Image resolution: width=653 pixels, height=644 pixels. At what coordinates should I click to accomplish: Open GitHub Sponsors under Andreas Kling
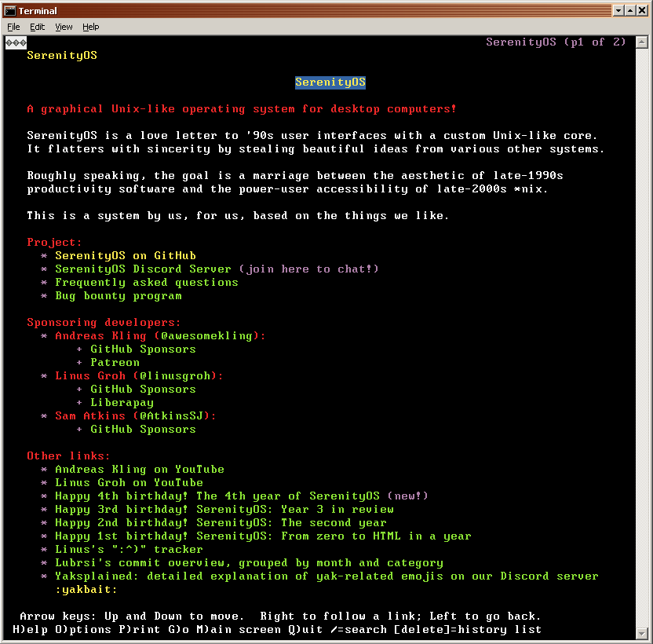point(143,349)
